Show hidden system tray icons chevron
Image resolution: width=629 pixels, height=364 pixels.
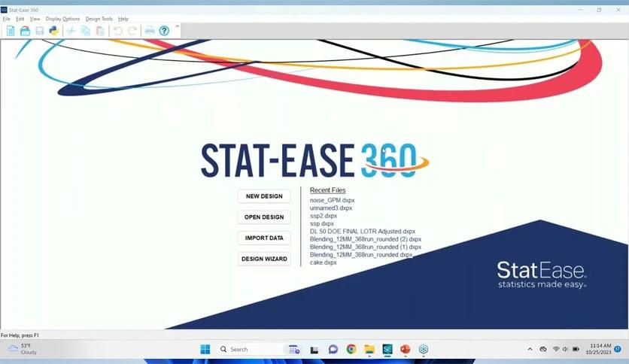pyautogui.click(x=530, y=349)
